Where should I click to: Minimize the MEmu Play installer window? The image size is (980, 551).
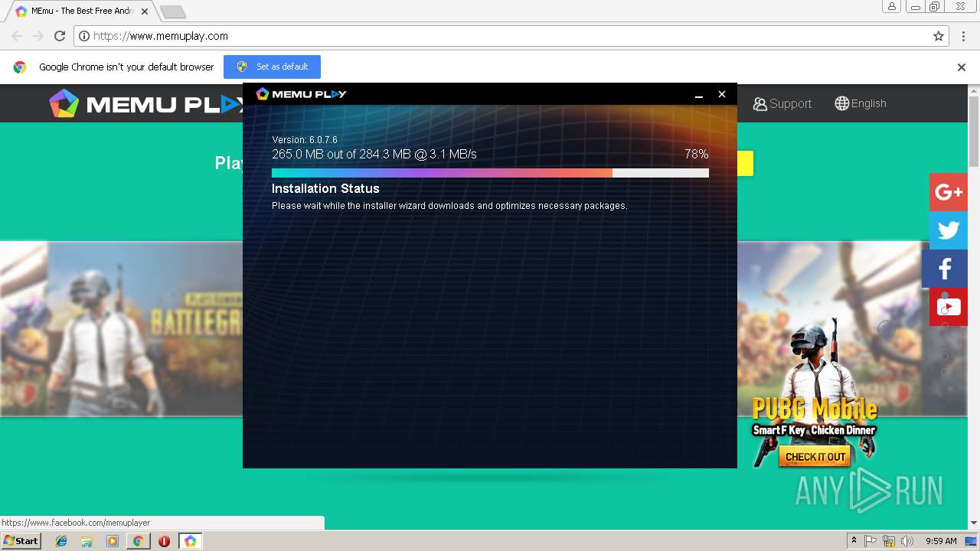coord(699,94)
